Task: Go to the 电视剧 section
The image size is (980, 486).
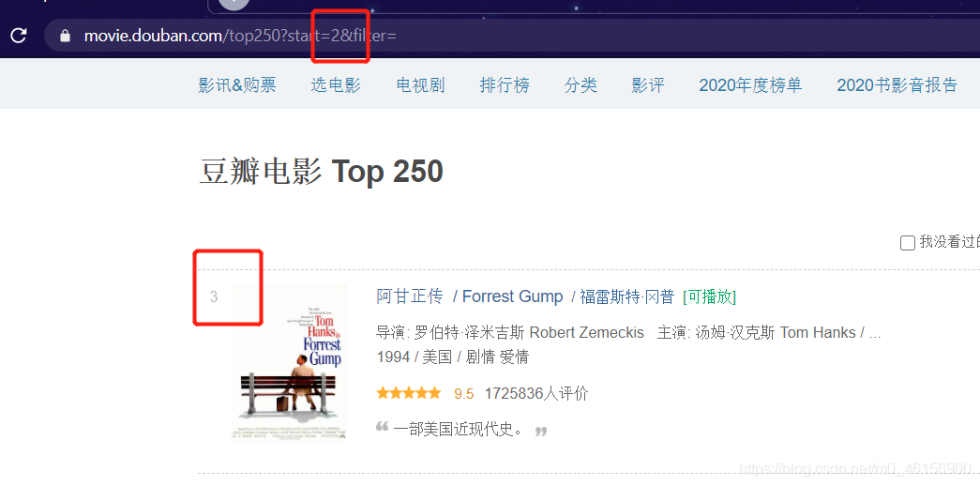Action: (421, 85)
